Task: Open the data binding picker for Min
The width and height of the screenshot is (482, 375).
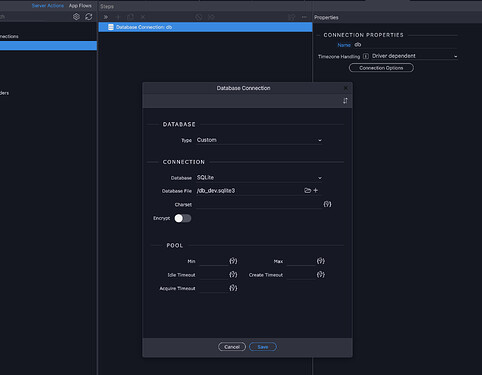Action: tap(233, 261)
